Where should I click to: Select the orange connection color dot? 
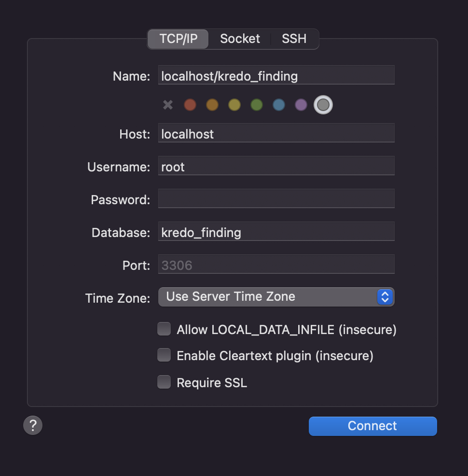[212, 105]
